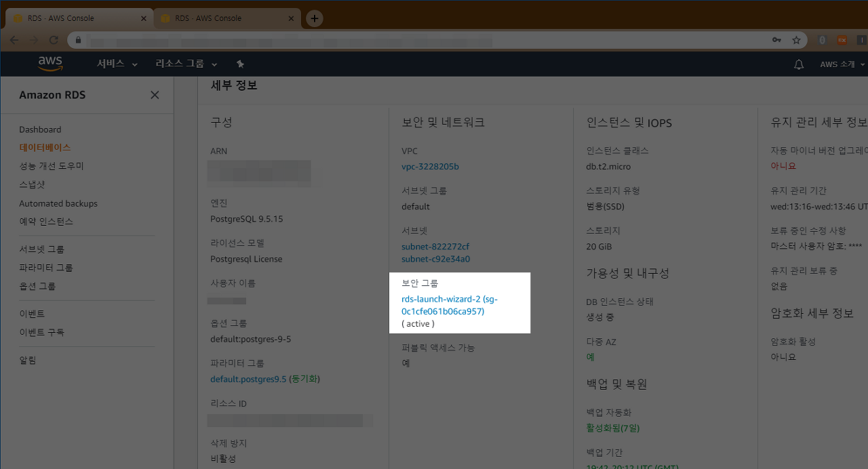This screenshot has height=469, width=868.
Task: Expand the 서비스 dropdown menu
Action: point(117,64)
